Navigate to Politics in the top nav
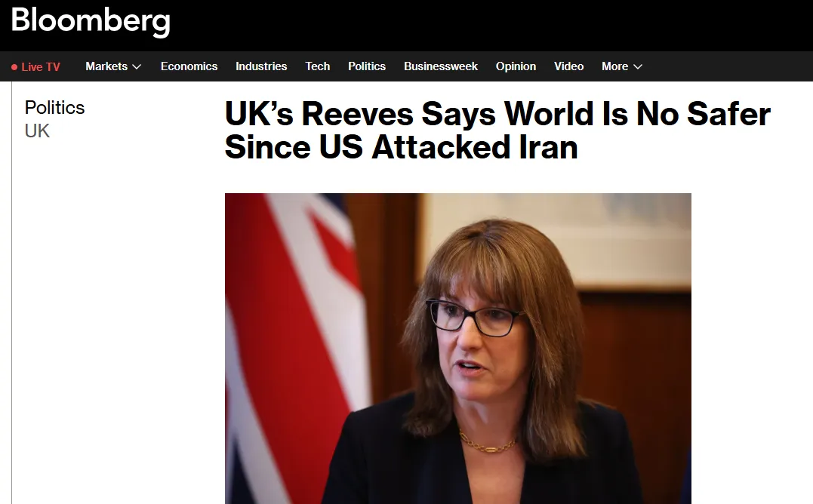 [x=367, y=66]
